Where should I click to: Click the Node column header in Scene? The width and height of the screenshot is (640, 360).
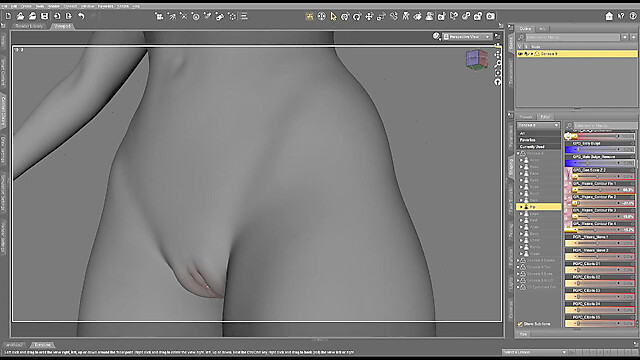[x=536, y=47]
